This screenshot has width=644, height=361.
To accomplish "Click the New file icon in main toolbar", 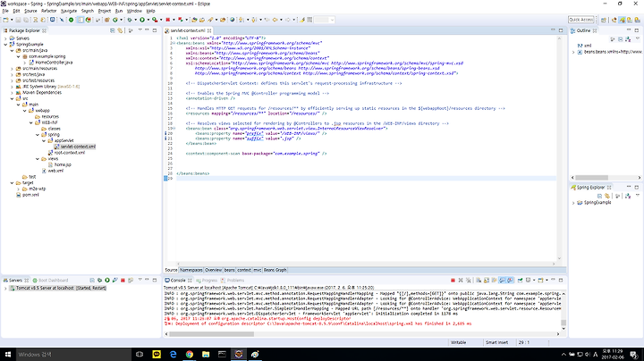I will click(x=5, y=20).
